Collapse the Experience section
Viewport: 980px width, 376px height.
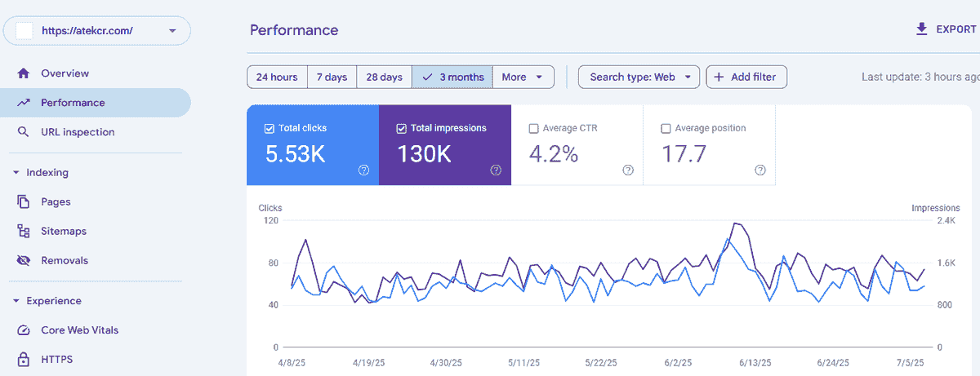tap(16, 301)
